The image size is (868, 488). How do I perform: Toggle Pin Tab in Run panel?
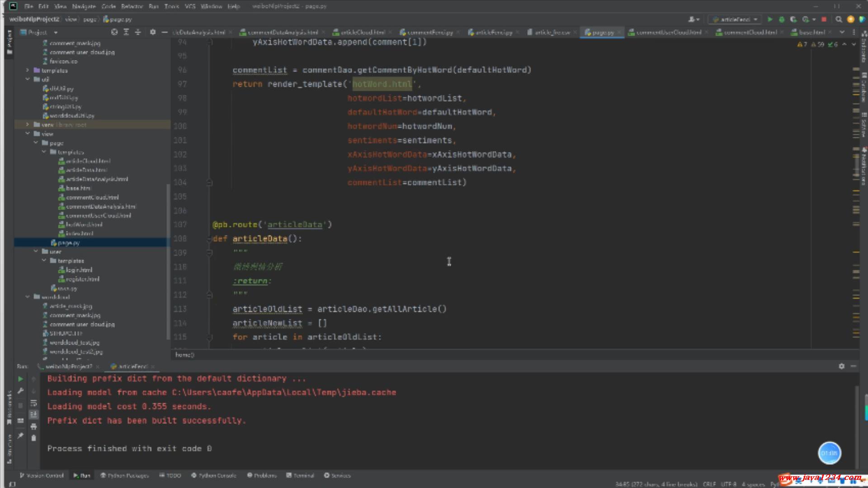pyautogui.click(x=20, y=436)
